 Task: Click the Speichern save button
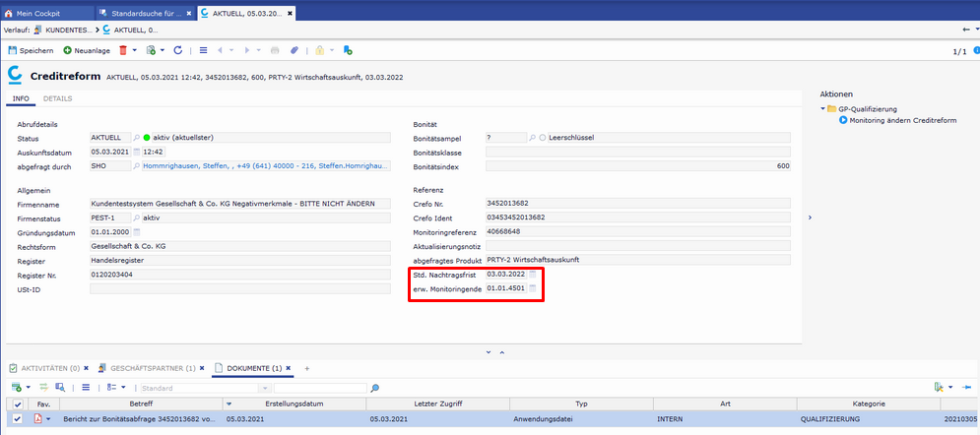point(31,50)
